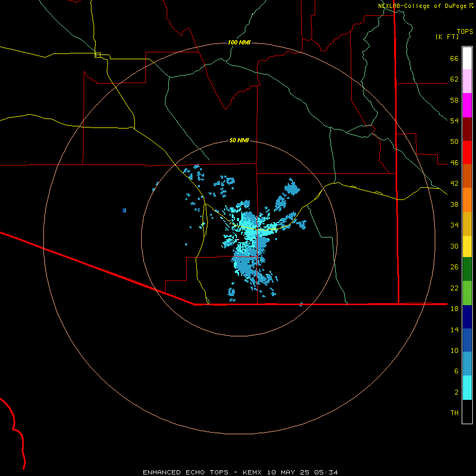Select the gold 34 K FT legend swatch
The image size is (476, 476).
467,224
